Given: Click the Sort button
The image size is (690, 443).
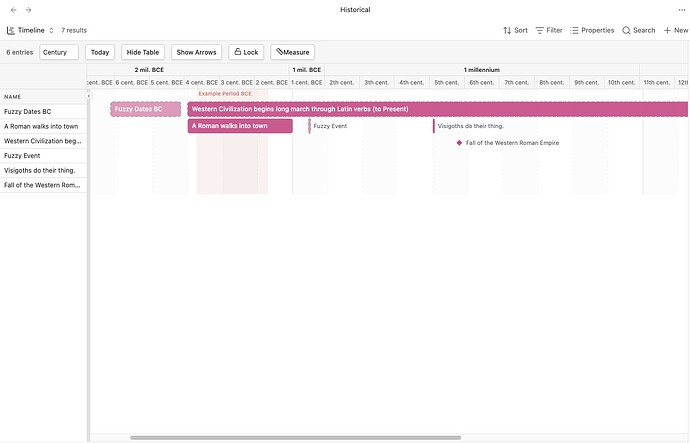Looking at the screenshot, I should (515, 30).
